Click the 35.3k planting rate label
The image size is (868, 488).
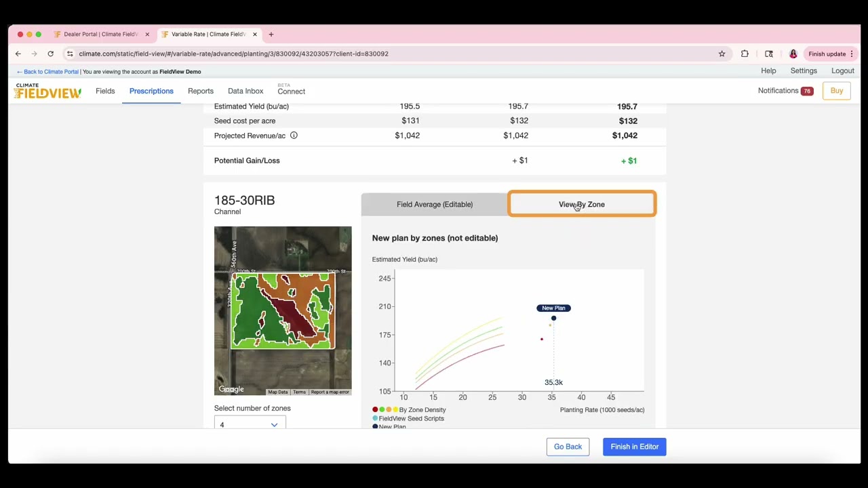553,382
